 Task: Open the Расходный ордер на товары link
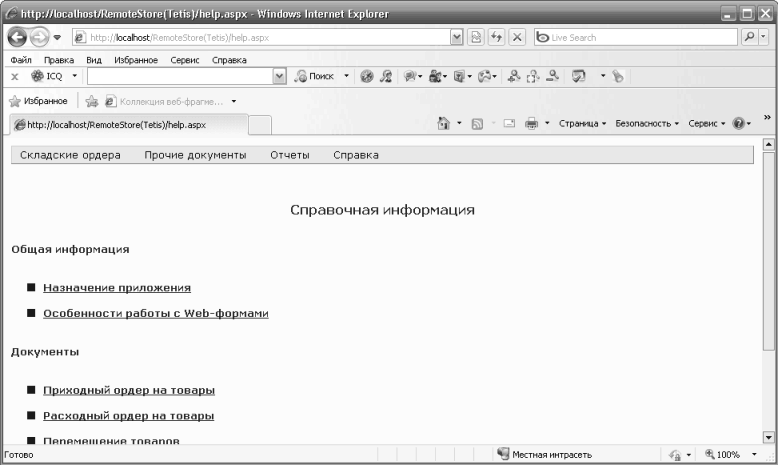[129, 416]
